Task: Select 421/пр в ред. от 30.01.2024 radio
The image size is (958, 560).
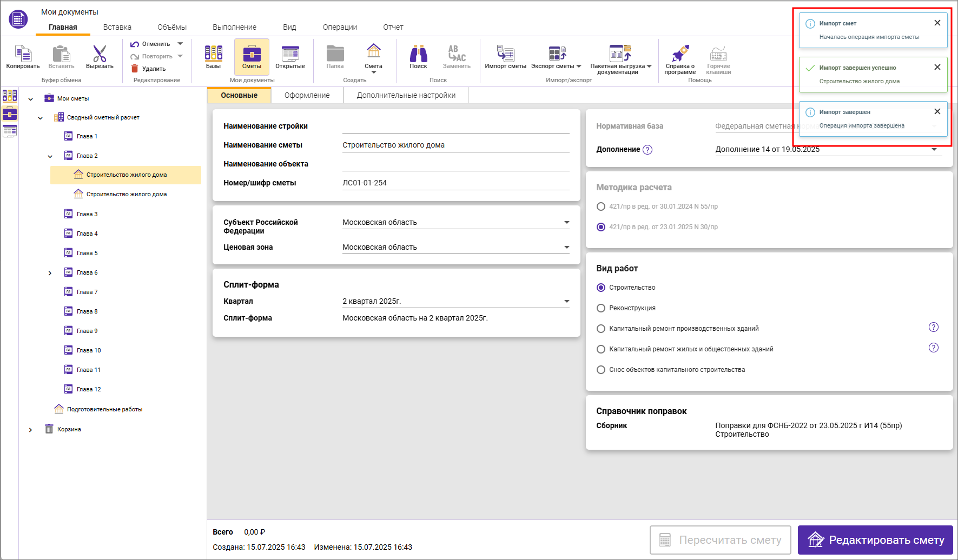Action: (x=601, y=206)
